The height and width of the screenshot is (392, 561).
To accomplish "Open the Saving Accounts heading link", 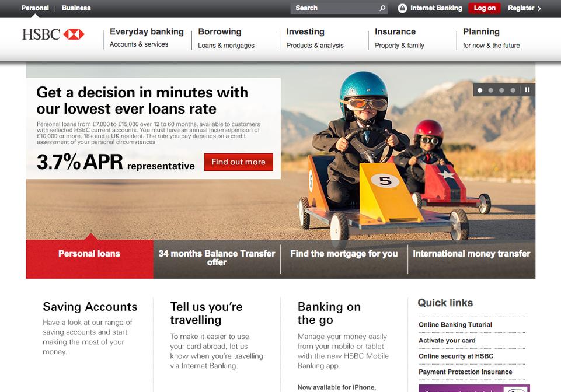I will click(90, 307).
